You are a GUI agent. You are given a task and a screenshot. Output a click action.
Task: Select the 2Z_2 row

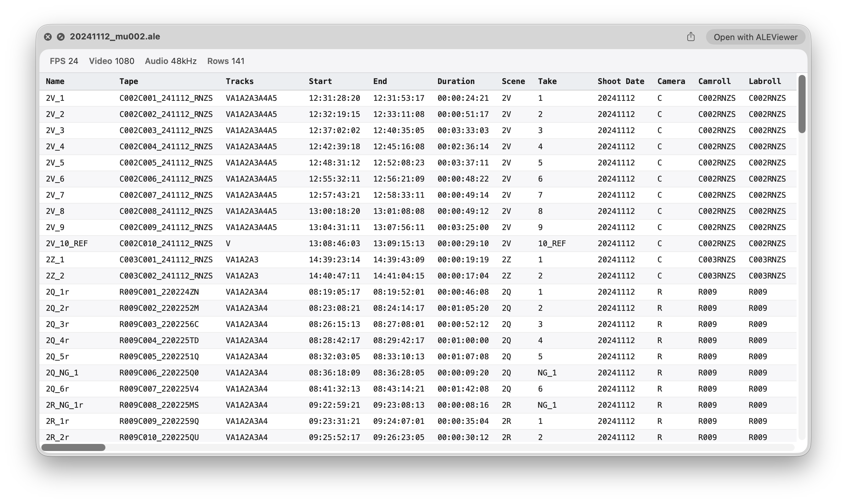coord(418,276)
